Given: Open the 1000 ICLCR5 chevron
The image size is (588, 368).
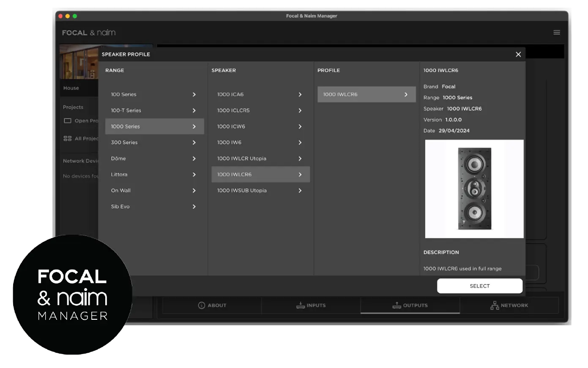Looking at the screenshot, I should coord(300,110).
